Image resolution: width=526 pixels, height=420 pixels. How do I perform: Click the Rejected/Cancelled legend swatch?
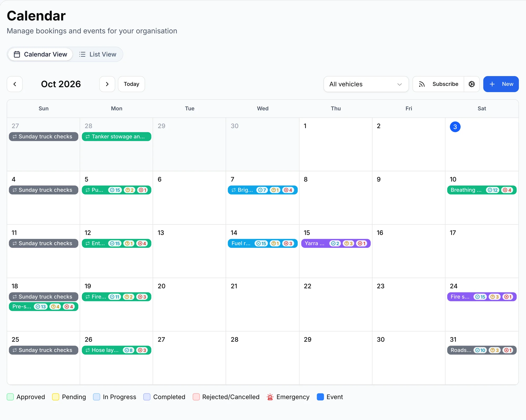tap(196, 397)
